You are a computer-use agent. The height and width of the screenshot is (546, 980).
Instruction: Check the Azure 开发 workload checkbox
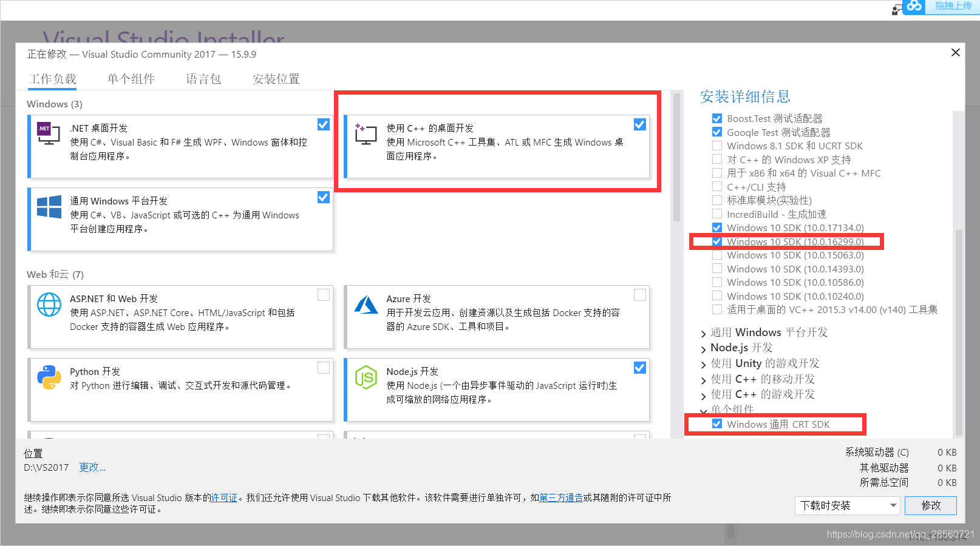pyautogui.click(x=640, y=295)
